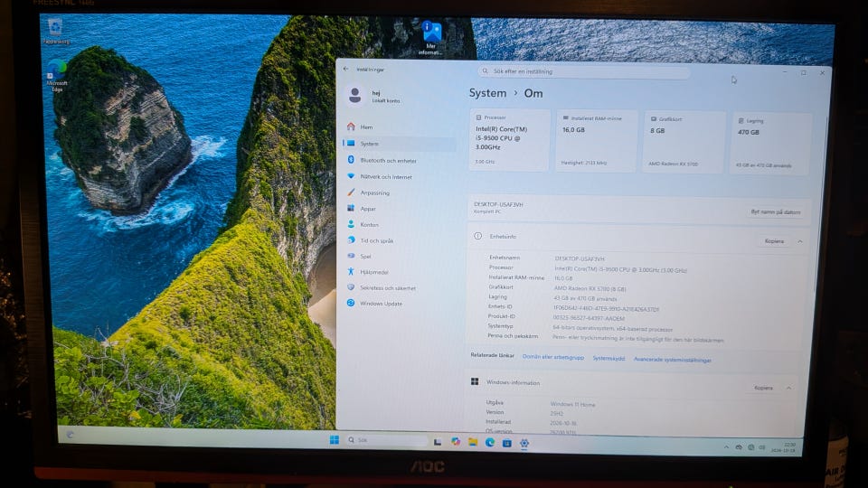Collapse the Enhetsinfo section chevron
The width and height of the screenshot is (868, 488).
(x=800, y=242)
